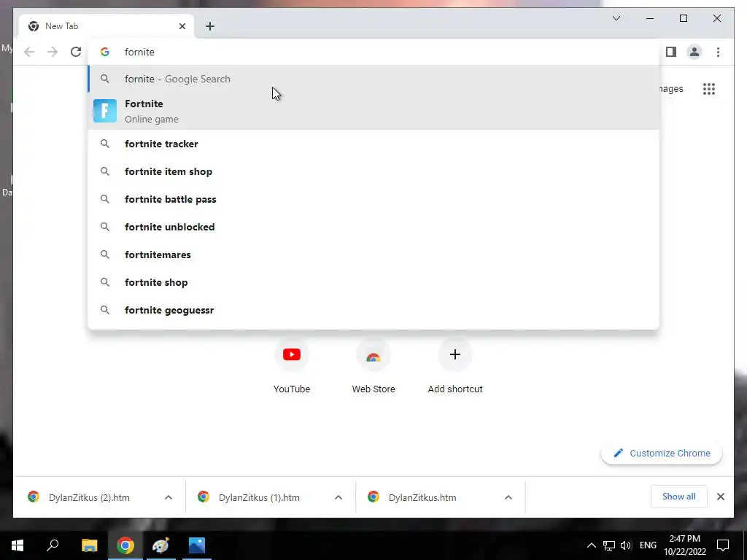The width and height of the screenshot is (747, 560).
Task: Expand options for DylanZitkus.htm download
Action: [x=508, y=497]
